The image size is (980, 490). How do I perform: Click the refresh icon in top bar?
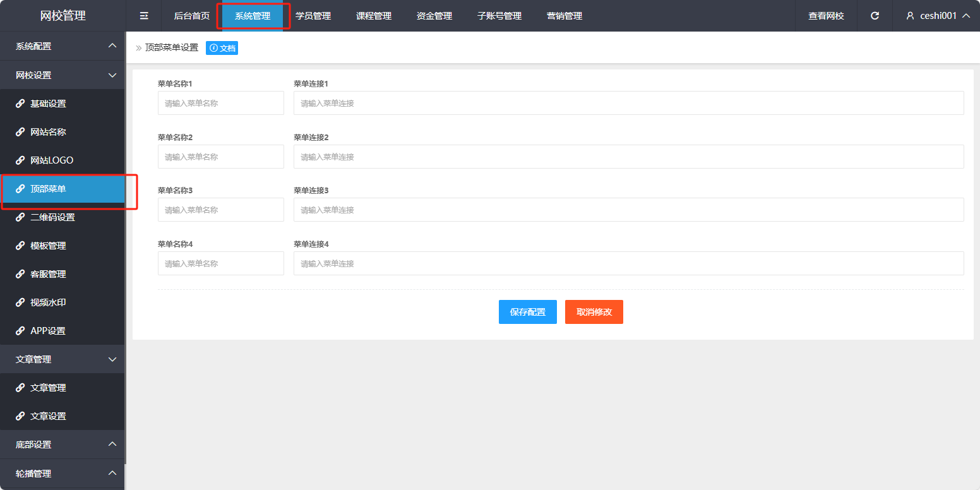click(x=875, y=16)
